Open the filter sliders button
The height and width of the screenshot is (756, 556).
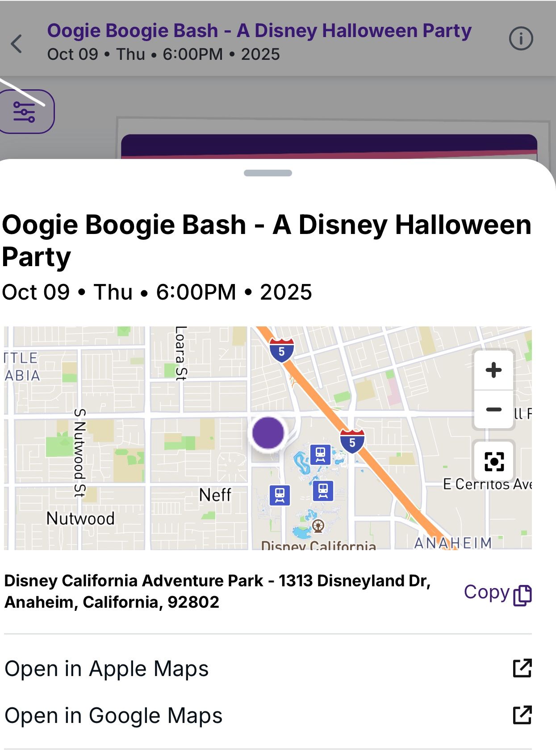tap(25, 112)
